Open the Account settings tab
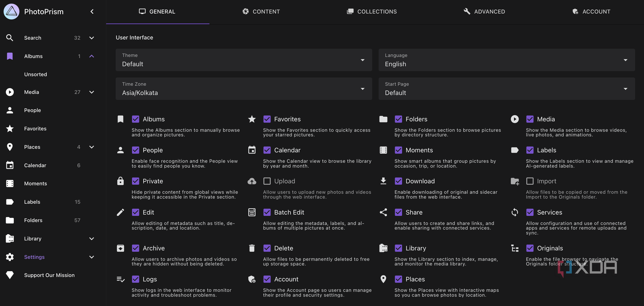This screenshot has height=306, width=644. pyautogui.click(x=591, y=12)
